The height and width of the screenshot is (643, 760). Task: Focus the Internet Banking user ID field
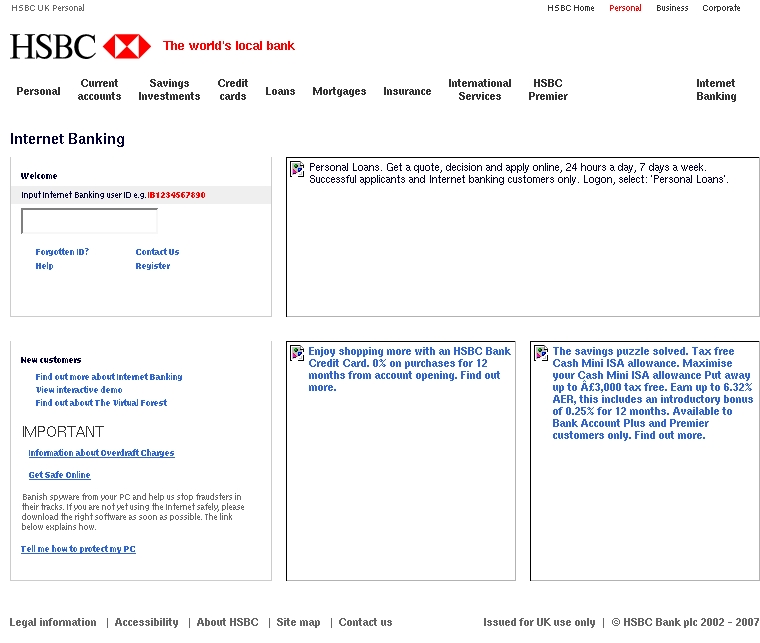coord(90,221)
